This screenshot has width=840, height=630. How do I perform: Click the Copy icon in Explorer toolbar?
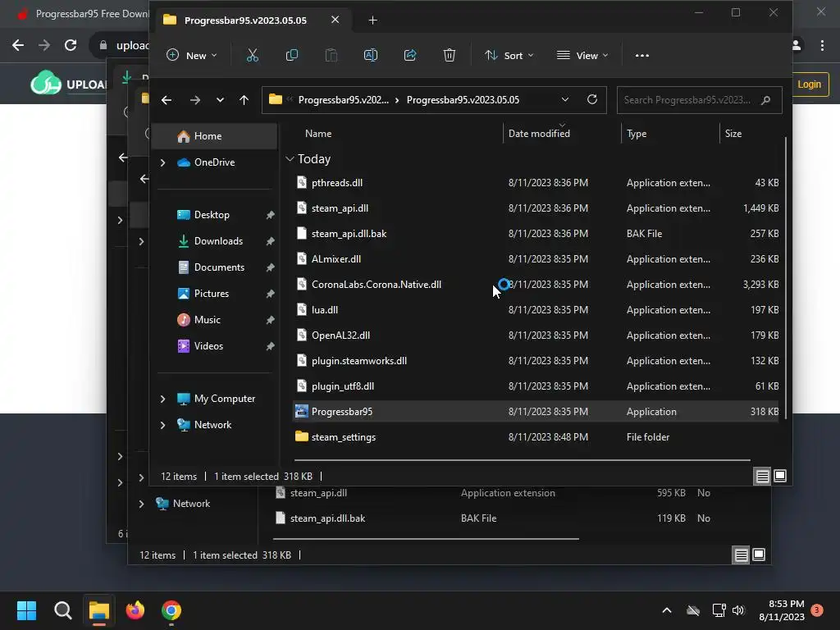[292, 55]
